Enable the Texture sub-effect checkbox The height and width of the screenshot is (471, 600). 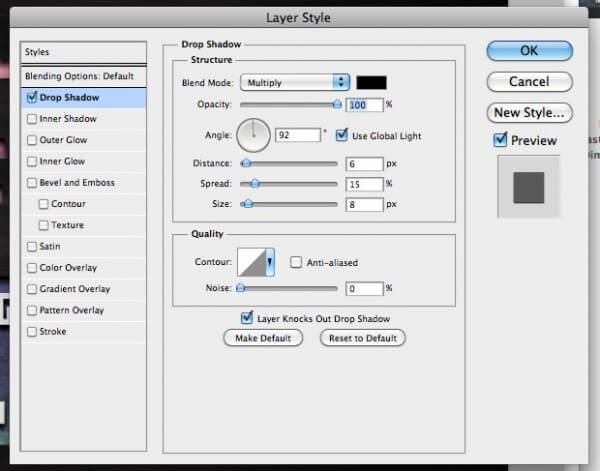[x=44, y=225]
